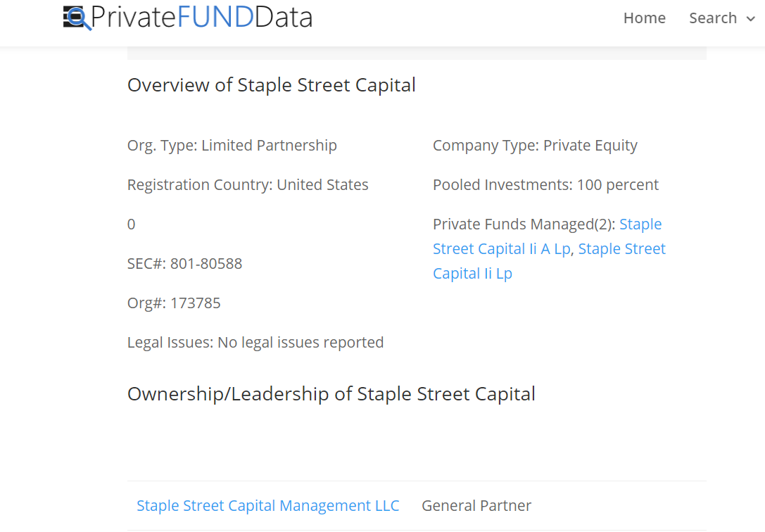Click the Registration Country United States text
This screenshot has height=532, width=765.
[248, 185]
